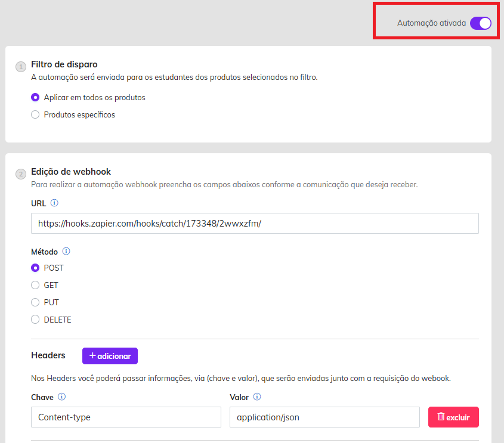Image resolution: width=504 pixels, height=443 pixels.
Task: Click the step 1 circle beside Filtro de disparo
Action: pos(21,67)
